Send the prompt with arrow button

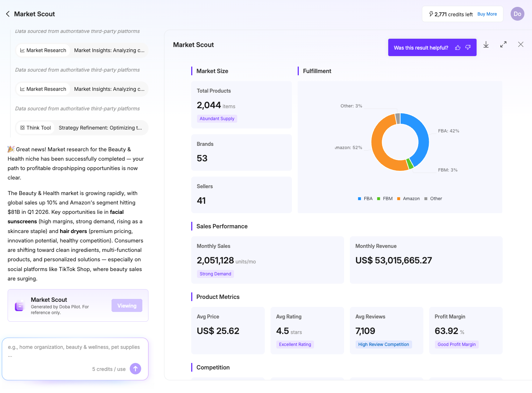tap(135, 368)
